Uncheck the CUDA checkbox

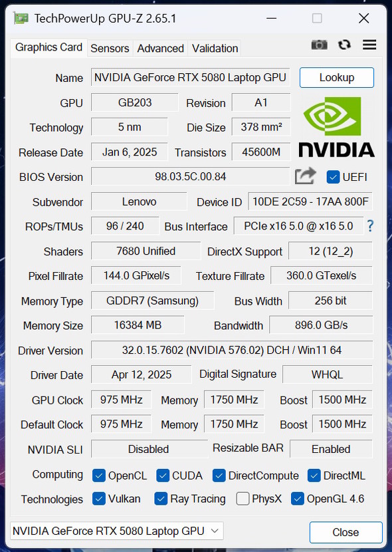161,474
